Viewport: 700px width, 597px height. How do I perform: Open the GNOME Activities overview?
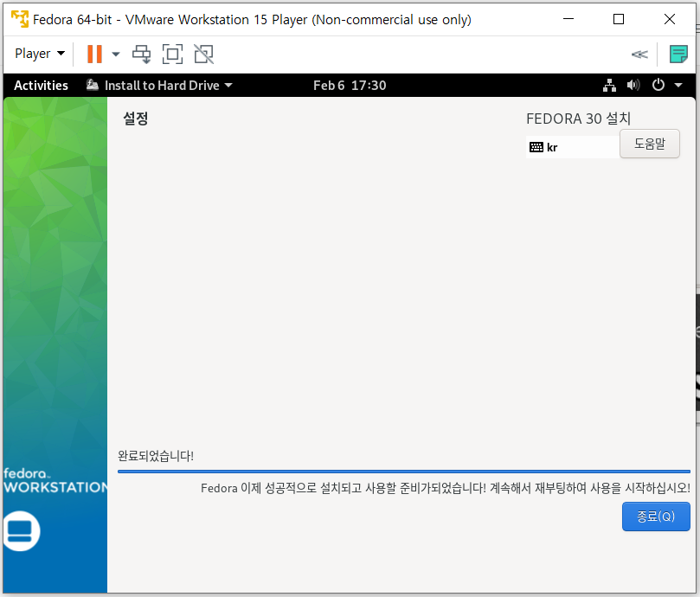(x=41, y=86)
